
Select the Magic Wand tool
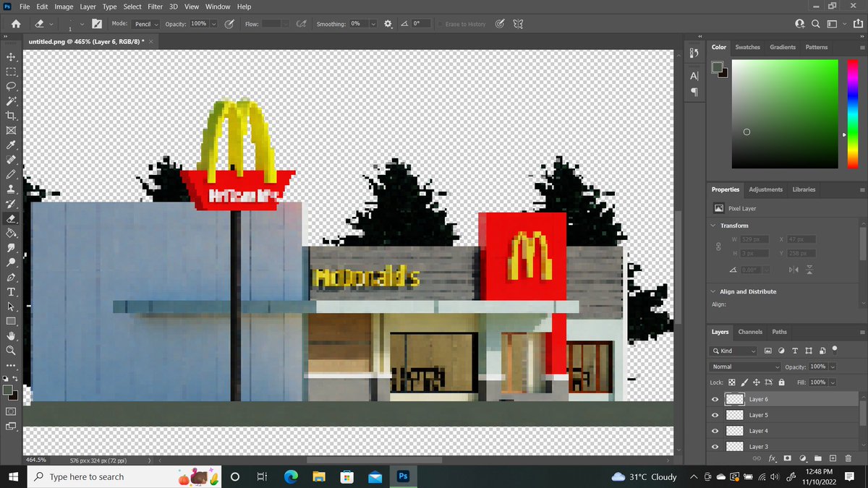point(11,101)
